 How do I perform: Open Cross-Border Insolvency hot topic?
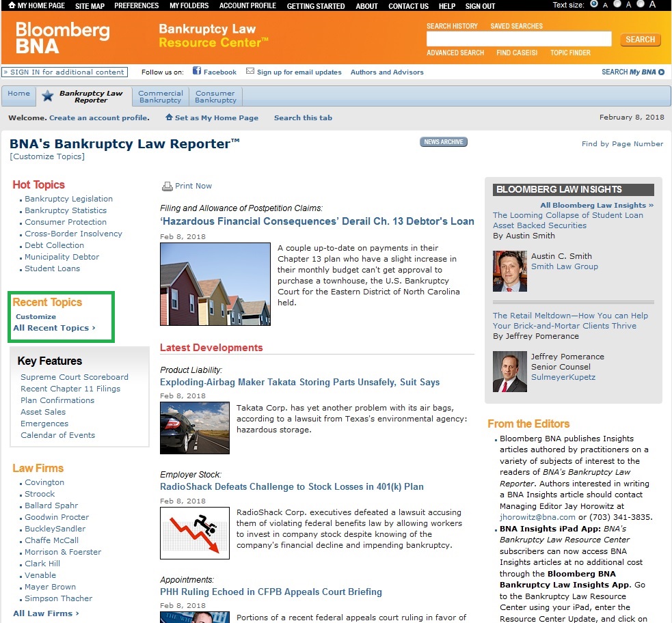point(73,234)
